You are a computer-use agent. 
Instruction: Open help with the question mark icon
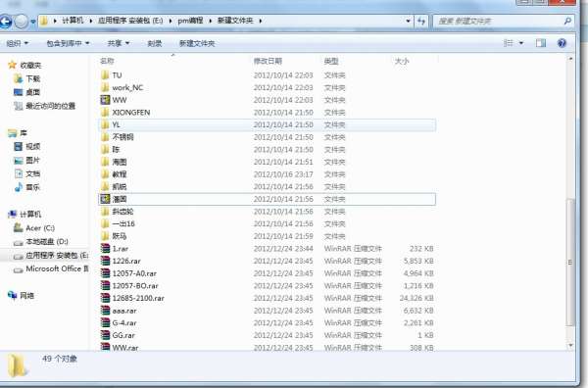coord(562,43)
